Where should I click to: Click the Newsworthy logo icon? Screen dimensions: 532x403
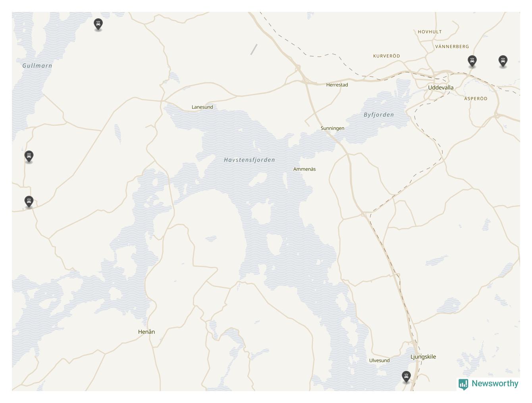pos(463,384)
